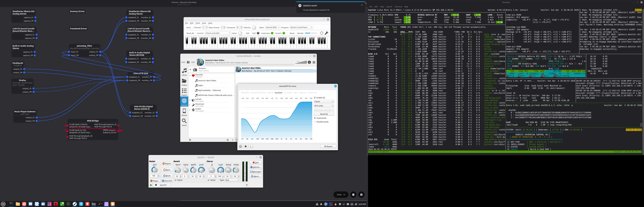The height and width of the screenshot is (207, 644).
Task: Open JamesDSP settings gear icon
Action: (x=246, y=146)
